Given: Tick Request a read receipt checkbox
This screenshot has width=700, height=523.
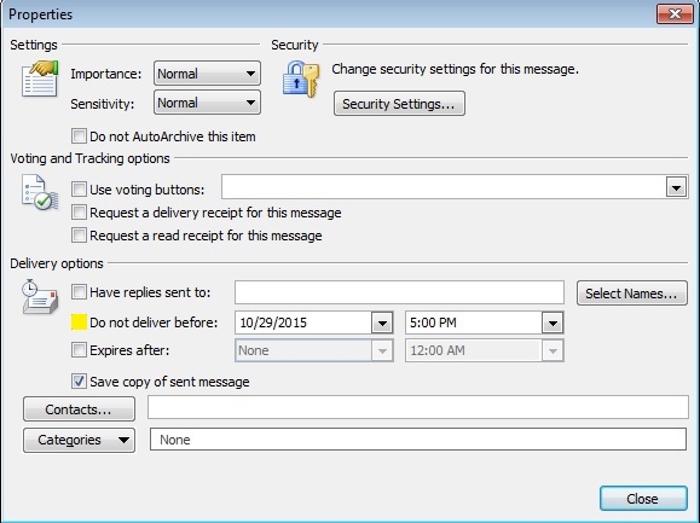Looking at the screenshot, I should [x=79, y=235].
